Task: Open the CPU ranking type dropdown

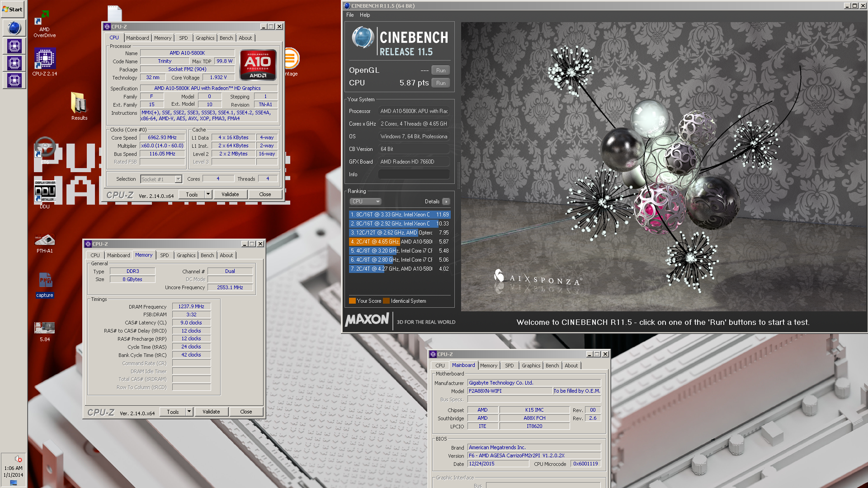Action: [x=365, y=202]
